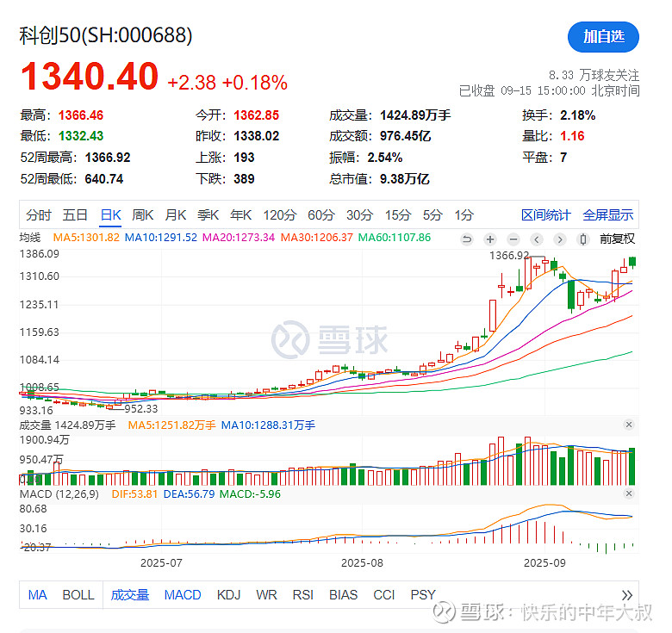The width and height of the screenshot is (672, 633).
Task: Click the 加自选 button
Action: (603, 37)
